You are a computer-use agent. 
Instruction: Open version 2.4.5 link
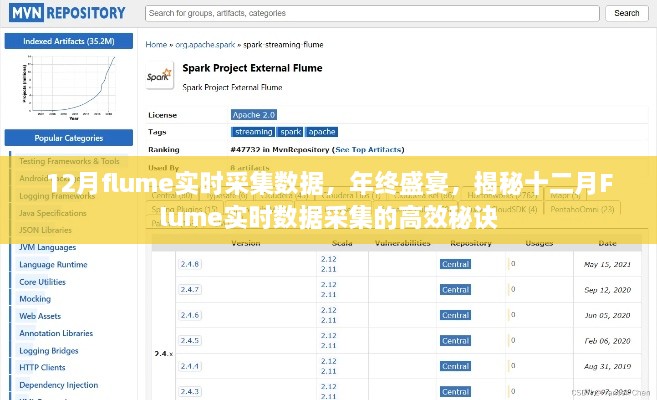(x=190, y=341)
